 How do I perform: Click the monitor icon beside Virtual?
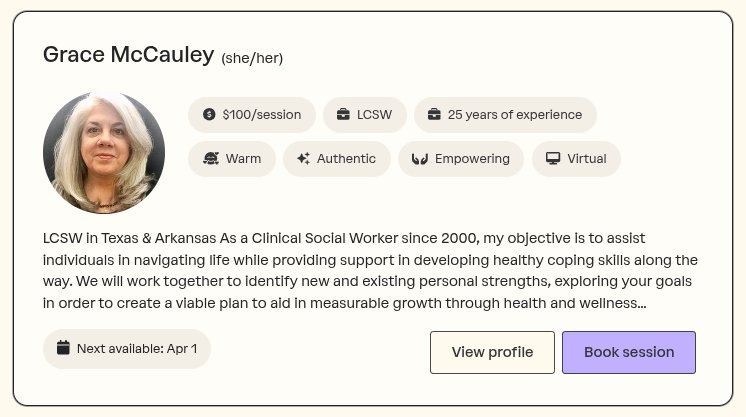[x=553, y=159]
